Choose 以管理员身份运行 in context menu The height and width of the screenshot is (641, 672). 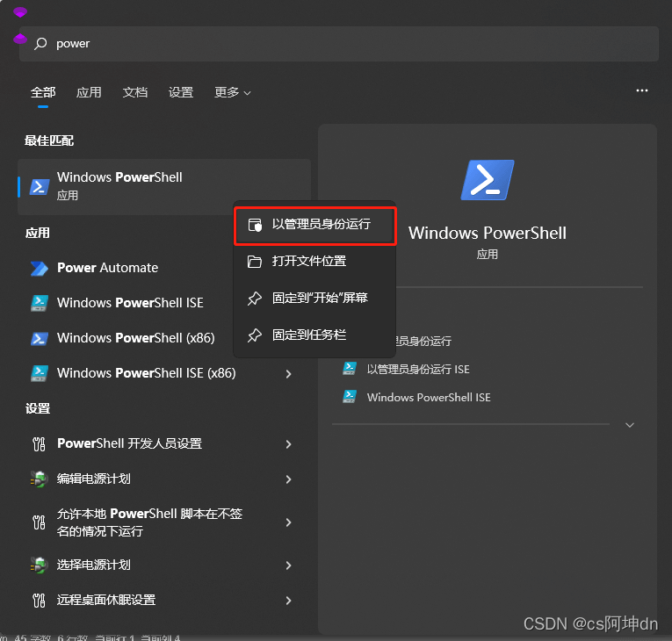click(315, 225)
